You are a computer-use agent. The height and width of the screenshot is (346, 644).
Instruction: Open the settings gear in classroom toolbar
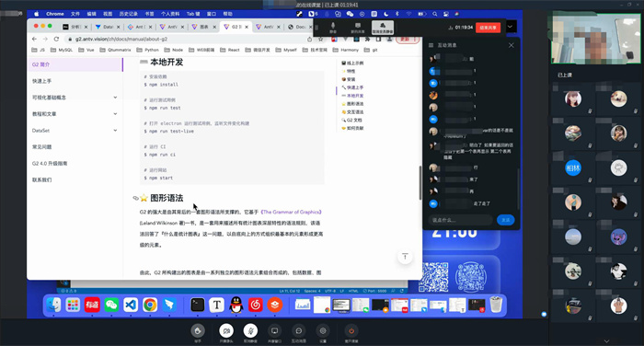pyautogui.click(x=323, y=330)
